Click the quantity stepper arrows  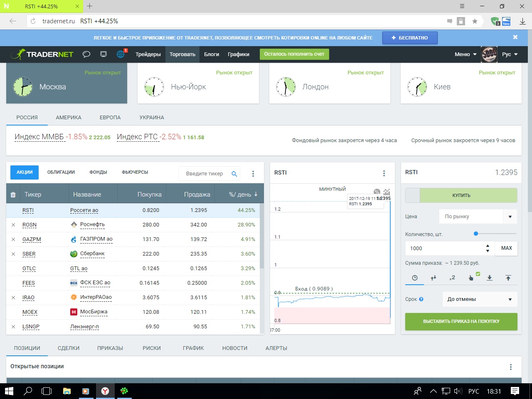click(488, 249)
